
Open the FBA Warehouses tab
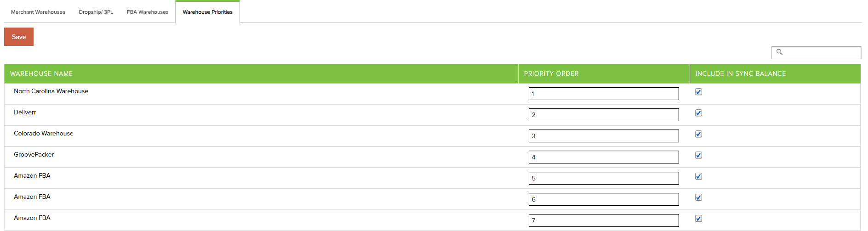click(x=148, y=12)
